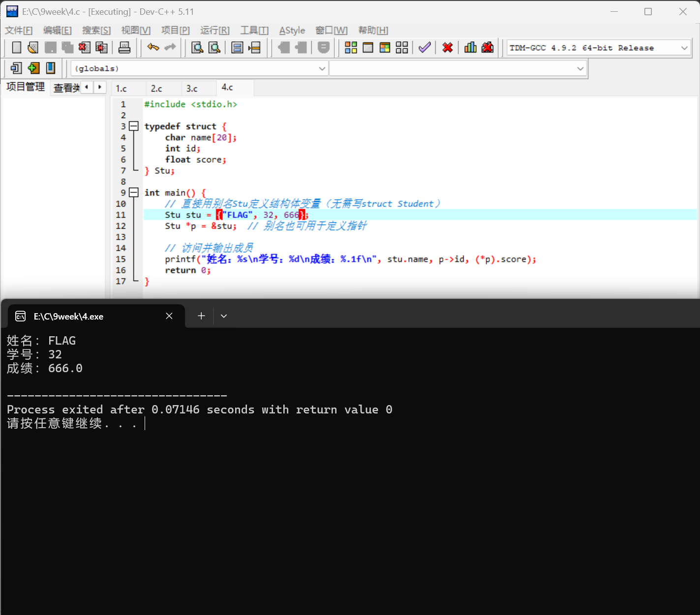Click the 'Stu *p = &stu;' statement
This screenshot has height=615, width=700.
click(x=201, y=226)
